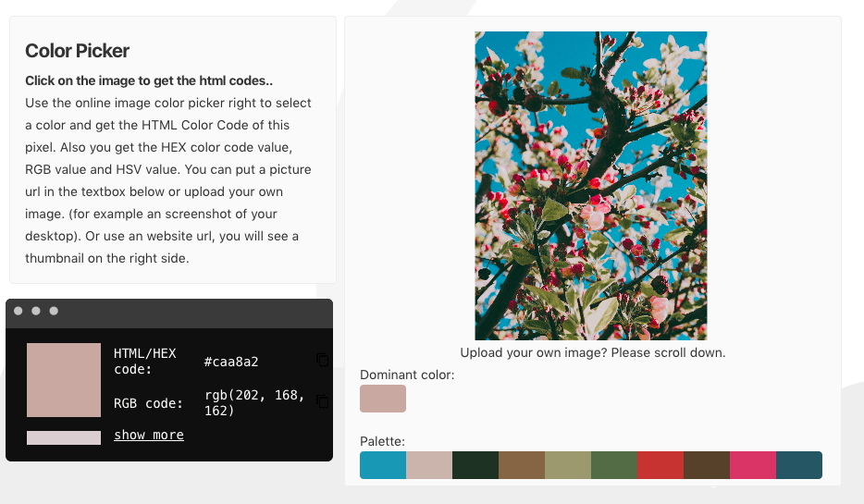Image resolution: width=864 pixels, height=504 pixels.
Task: Select the pale pink palette swatch
Action: [429, 465]
